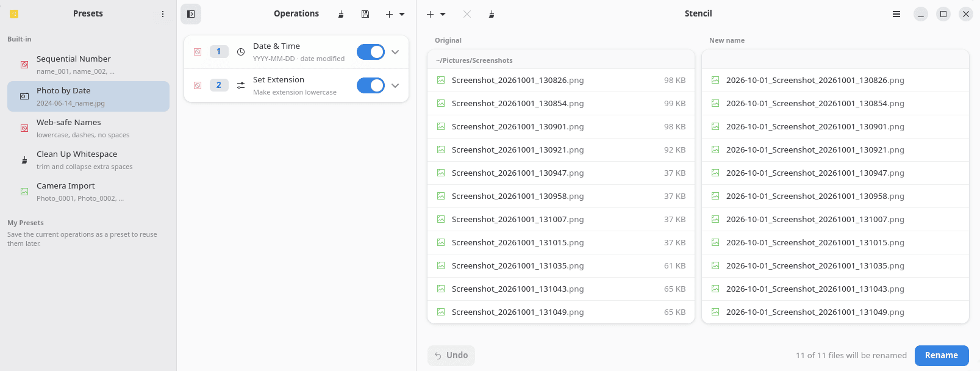980x371 pixels.
Task: Select the Sequential Number preset
Action: [x=88, y=65]
